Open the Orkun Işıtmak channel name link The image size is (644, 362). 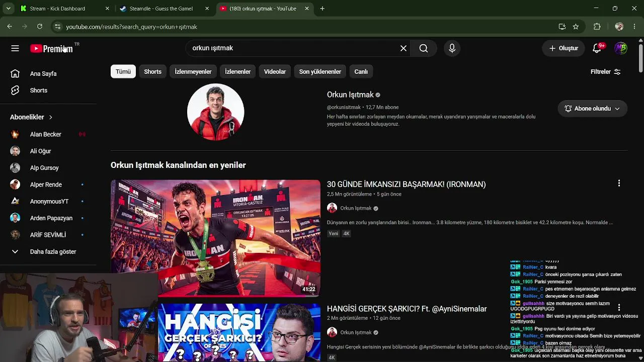tap(350, 95)
